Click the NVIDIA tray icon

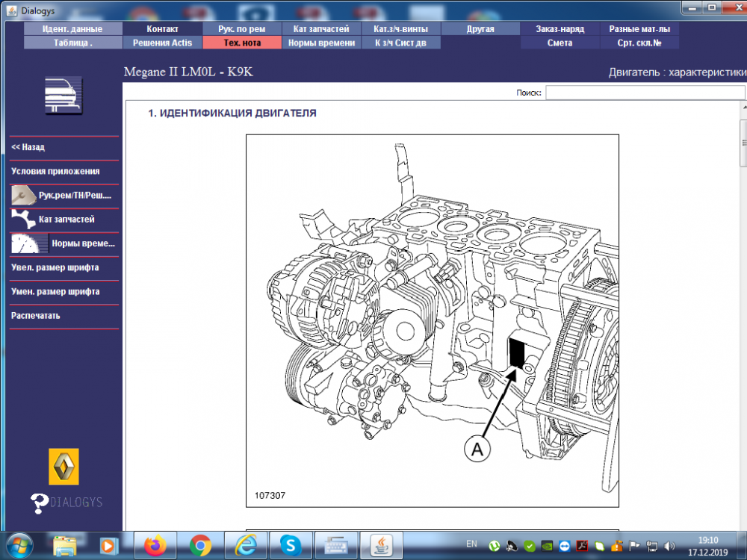tap(547, 547)
